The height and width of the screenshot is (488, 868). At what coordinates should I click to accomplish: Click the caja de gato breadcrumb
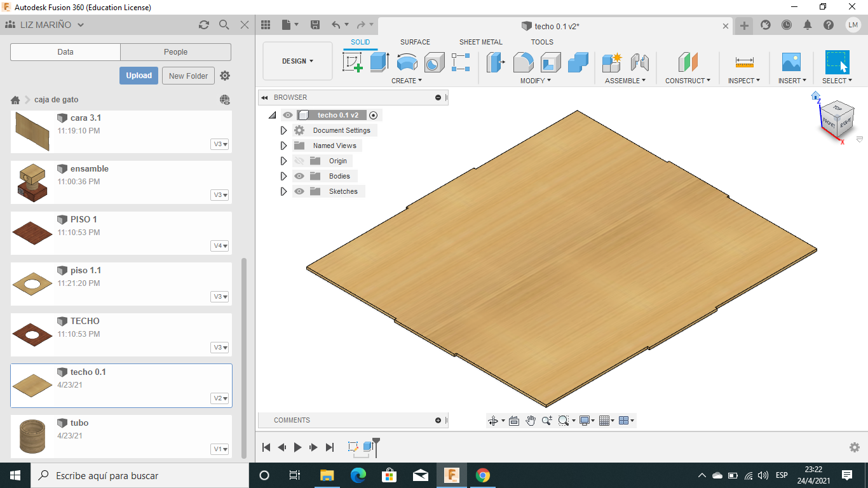[x=57, y=100]
